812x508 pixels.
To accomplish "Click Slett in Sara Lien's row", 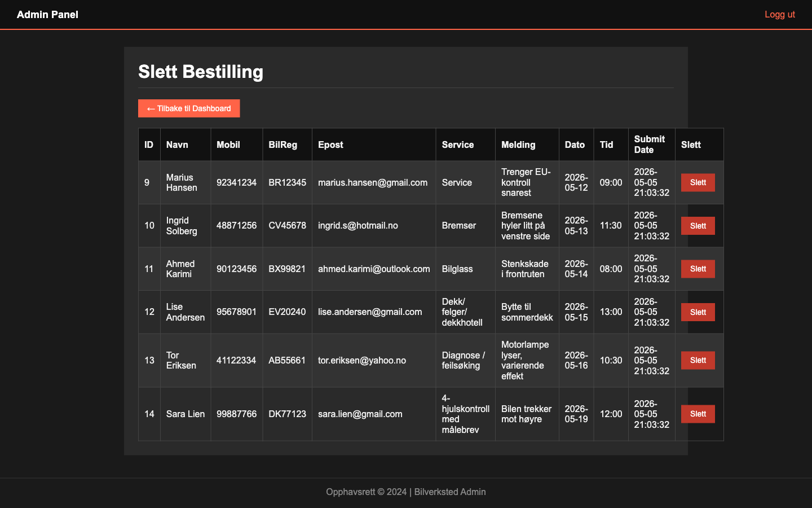I will 698,414.
